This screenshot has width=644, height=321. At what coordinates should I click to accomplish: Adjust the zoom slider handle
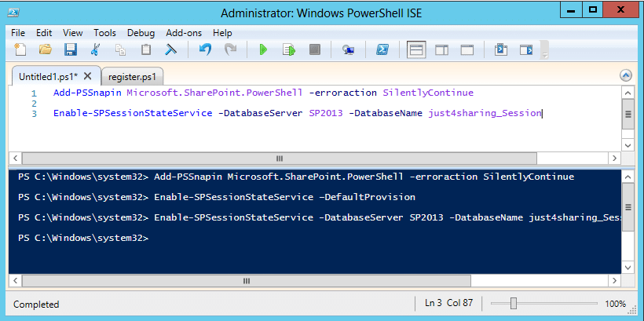click(514, 304)
